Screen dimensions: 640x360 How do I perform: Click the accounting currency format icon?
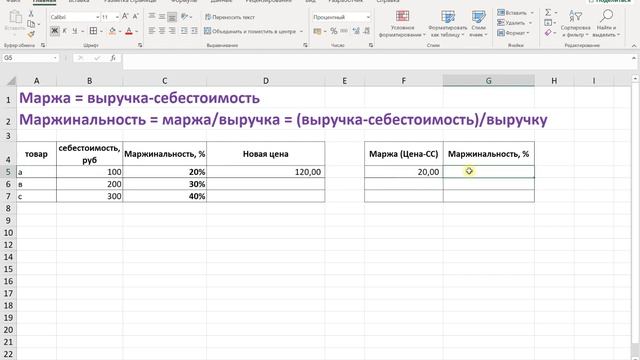tap(318, 31)
